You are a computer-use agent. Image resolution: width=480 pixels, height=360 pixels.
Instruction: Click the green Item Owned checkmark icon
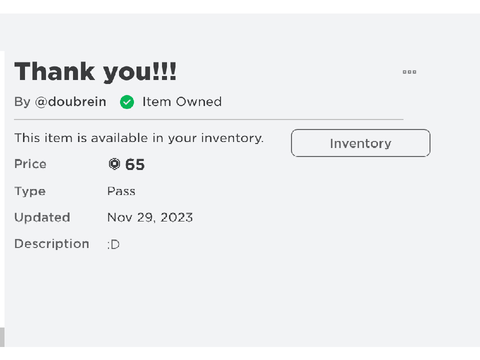[x=127, y=102]
